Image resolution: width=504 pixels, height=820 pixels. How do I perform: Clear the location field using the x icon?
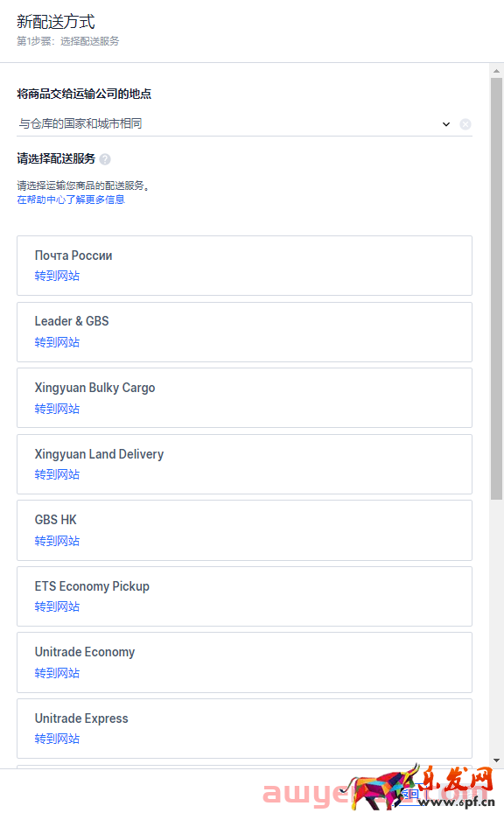click(x=465, y=123)
